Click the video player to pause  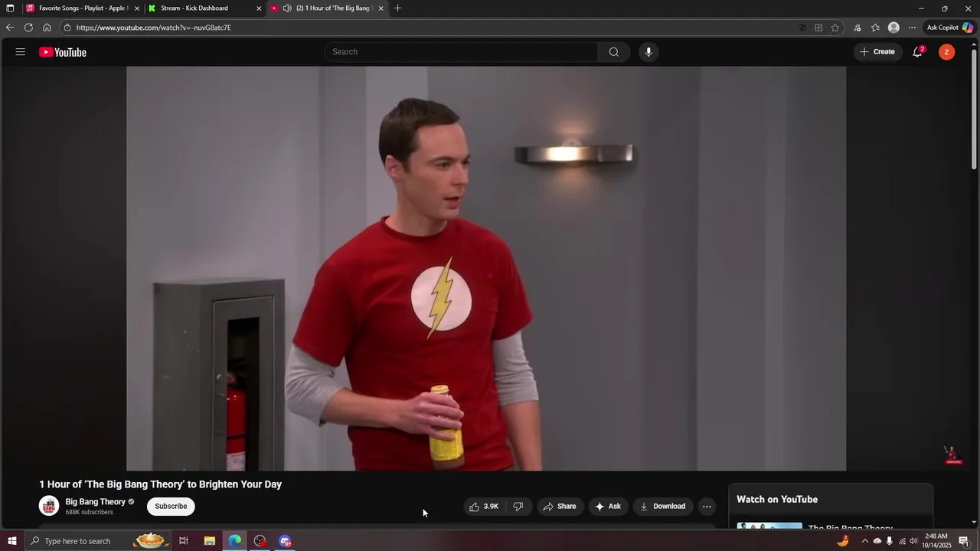click(x=486, y=268)
